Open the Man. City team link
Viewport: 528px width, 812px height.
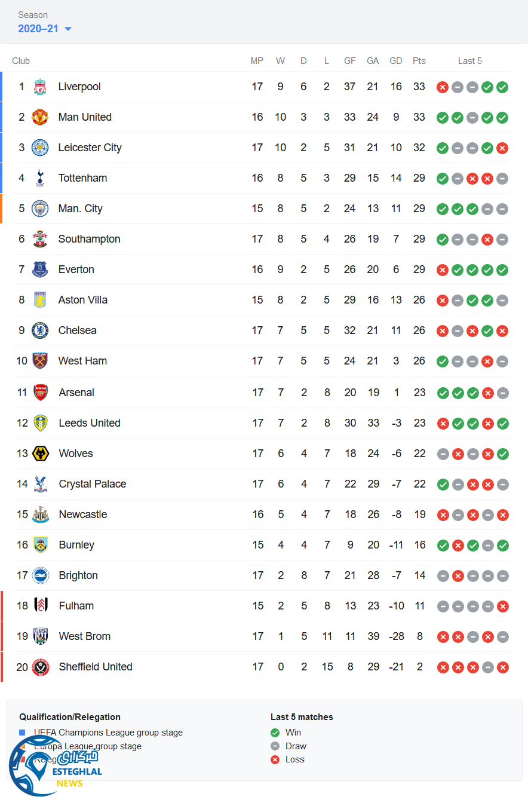click(x=80, y=209)
